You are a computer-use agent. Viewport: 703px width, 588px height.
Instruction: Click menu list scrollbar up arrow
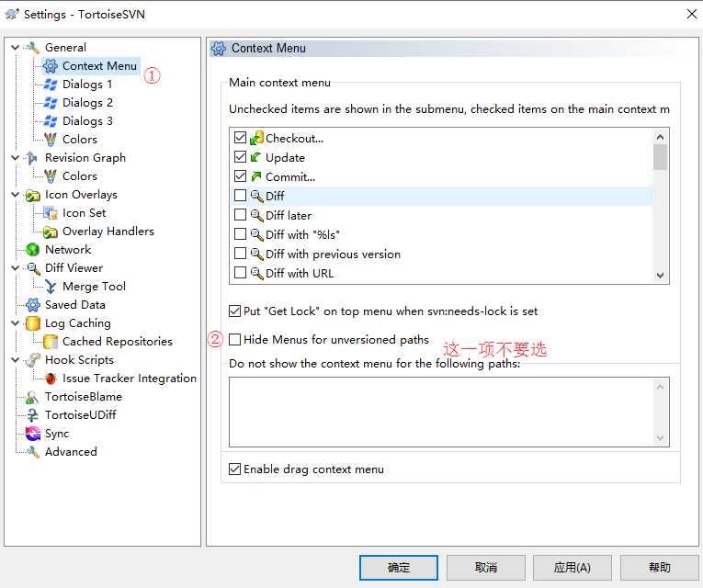(x=660, y=136)
